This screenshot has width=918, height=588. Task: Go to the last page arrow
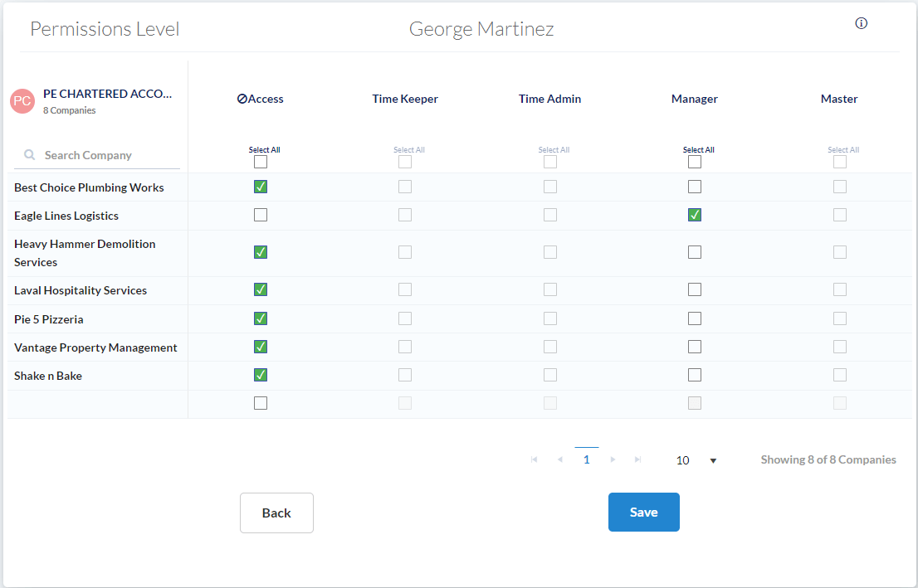(637, 459)
